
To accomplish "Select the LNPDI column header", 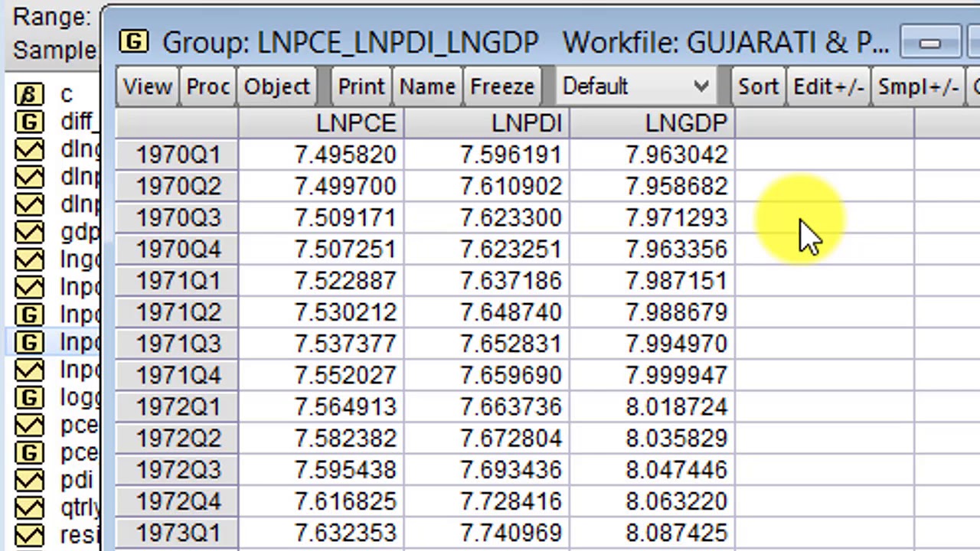I will point(487,123).
